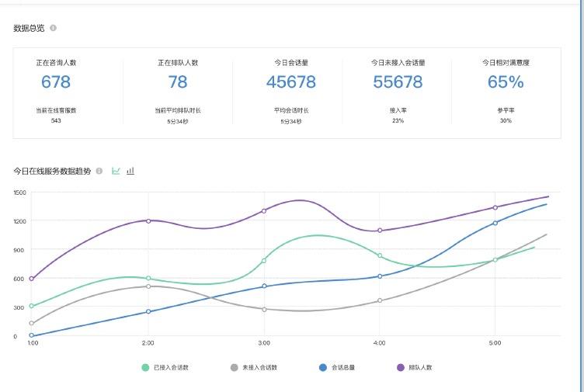584x392 pixels.
Task: Click info icon next to 今日在线服务数据趋势
Action: click(x=99, y=171)
